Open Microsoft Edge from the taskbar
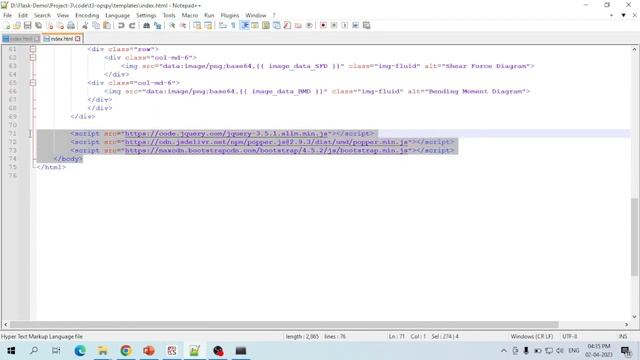This screenshot has height=360, width=640. click(x=80, y=351)
